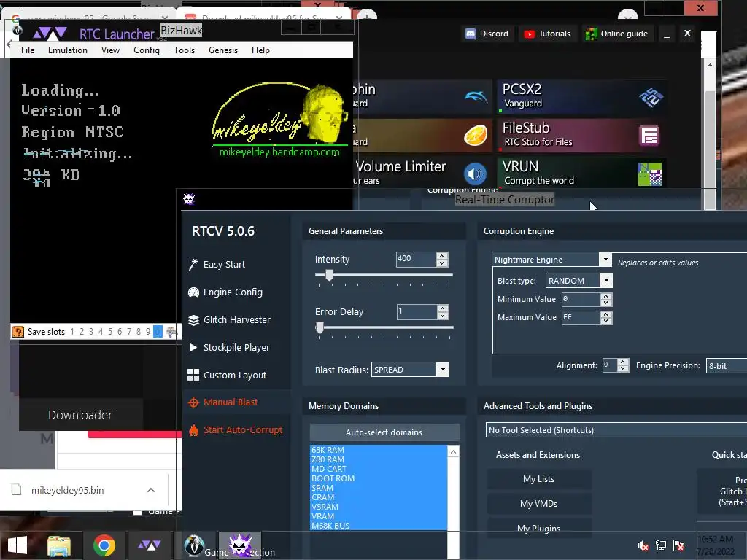
Task: Open File Explorer from taskbar
Action: [59, 545]
